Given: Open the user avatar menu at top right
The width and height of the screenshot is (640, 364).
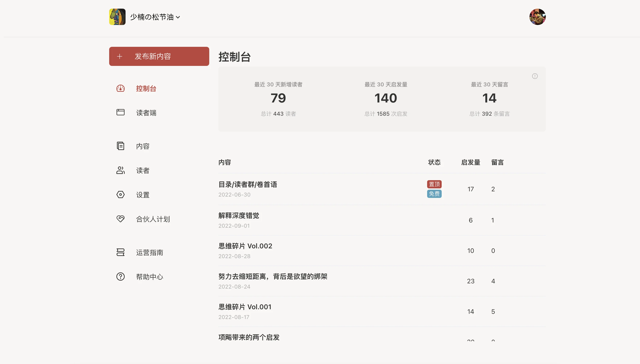Looking at the screenshot, I should [537, 17].
